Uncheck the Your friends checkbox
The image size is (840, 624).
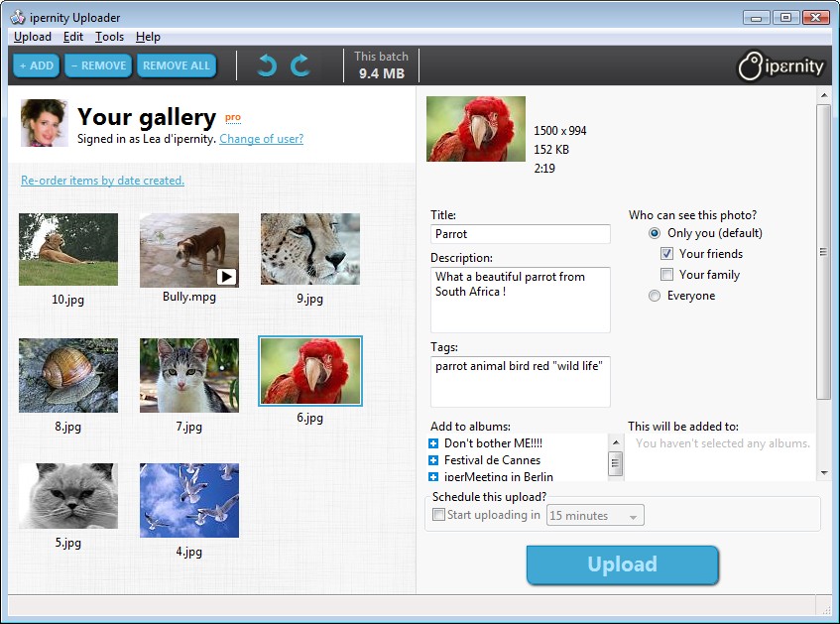[x=666, y=254]
